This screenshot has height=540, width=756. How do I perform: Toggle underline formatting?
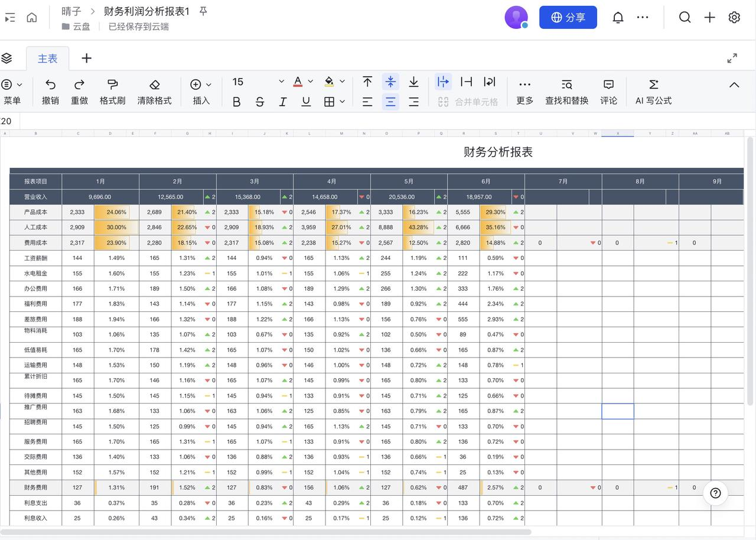306,102
